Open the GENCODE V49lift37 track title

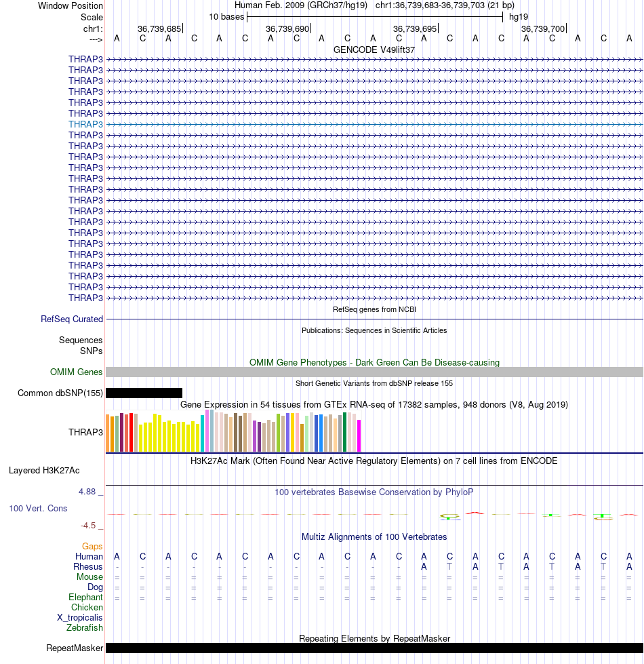(374, 50)
